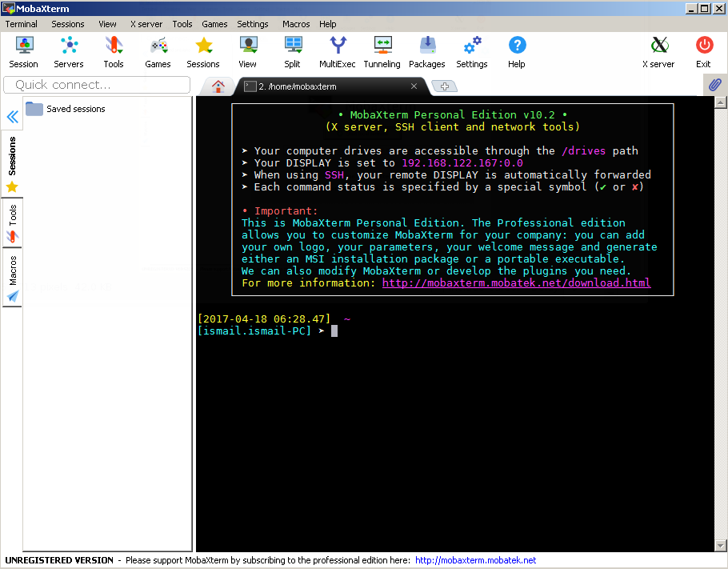Image resolution: width=728 pixels, height=569 pixels.
Task: Select the View toolbar icon
Action: coord(248,52)
